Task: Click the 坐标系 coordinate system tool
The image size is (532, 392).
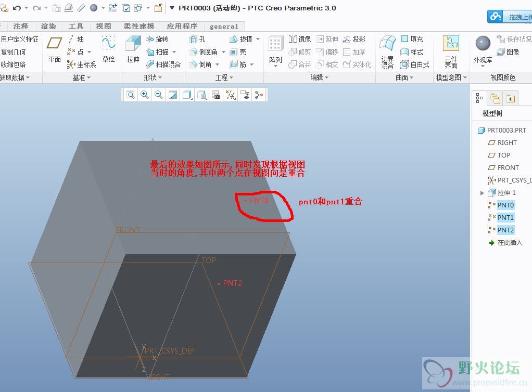Action: tap(81, 64)
